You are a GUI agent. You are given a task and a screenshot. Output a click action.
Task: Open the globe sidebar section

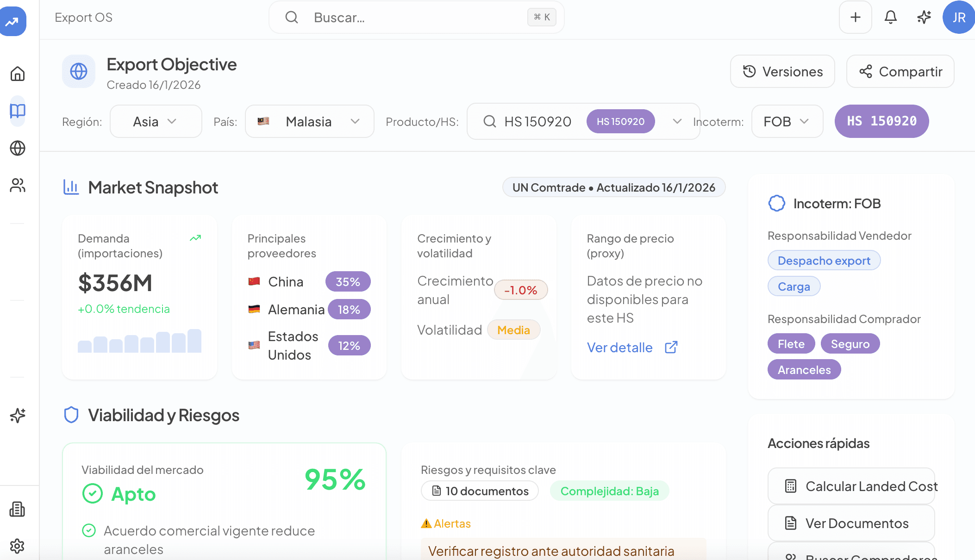(18, 148)
